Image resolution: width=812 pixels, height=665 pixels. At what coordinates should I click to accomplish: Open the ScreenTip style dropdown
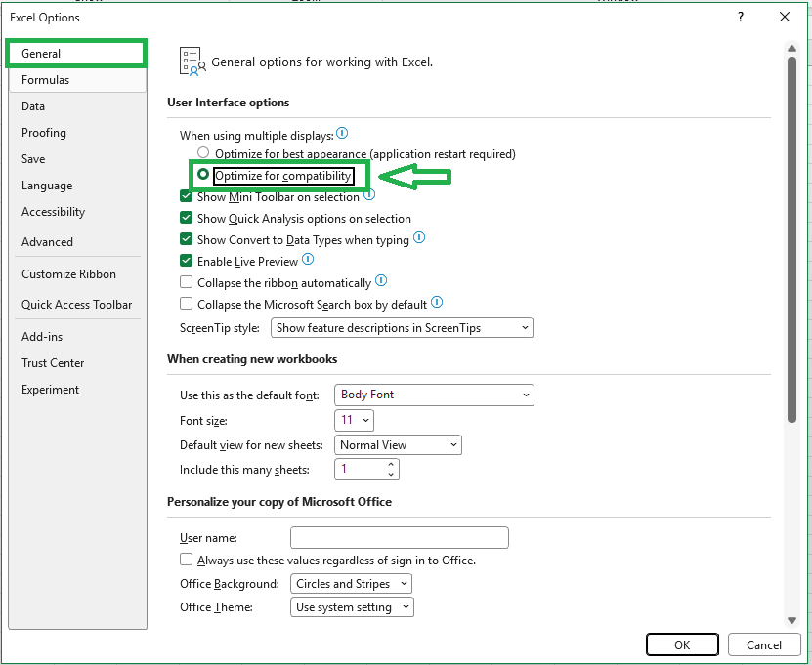[x=402, y=327]
